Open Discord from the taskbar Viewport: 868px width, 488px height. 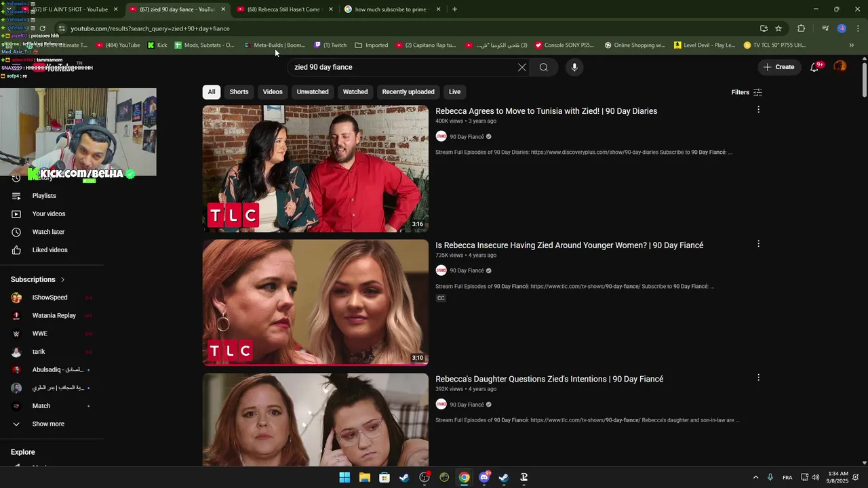[x=484, y=477]
